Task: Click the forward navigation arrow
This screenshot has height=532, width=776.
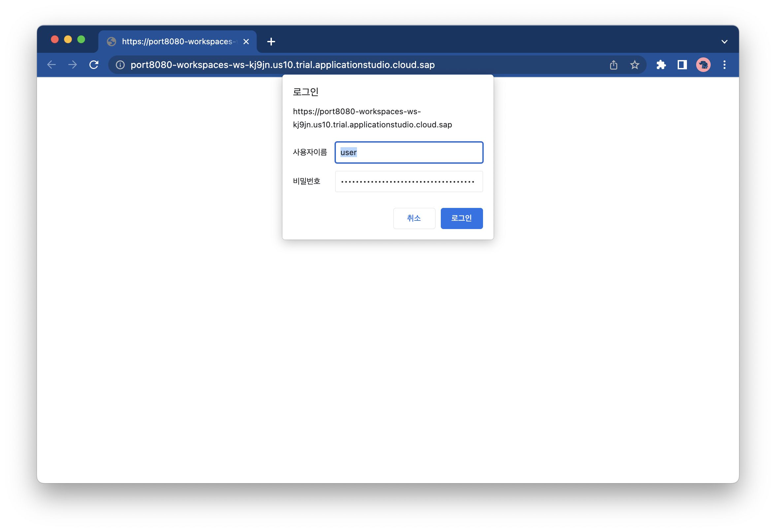Action: pos(73,65)
